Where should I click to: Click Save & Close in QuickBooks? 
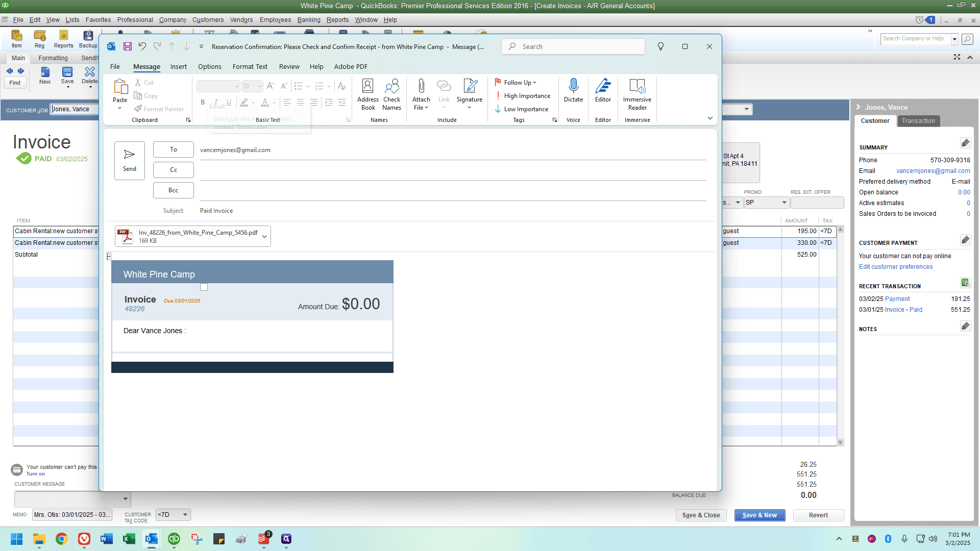[x=701, y=515]
